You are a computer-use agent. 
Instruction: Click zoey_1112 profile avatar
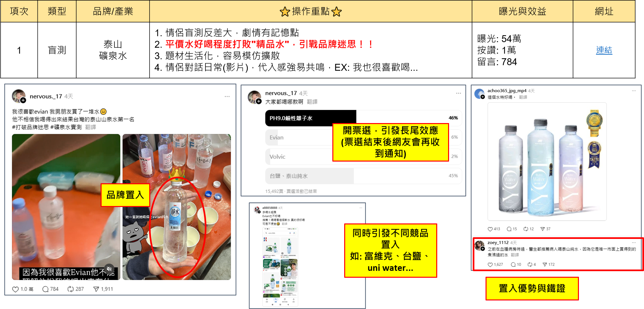point(480,245)
